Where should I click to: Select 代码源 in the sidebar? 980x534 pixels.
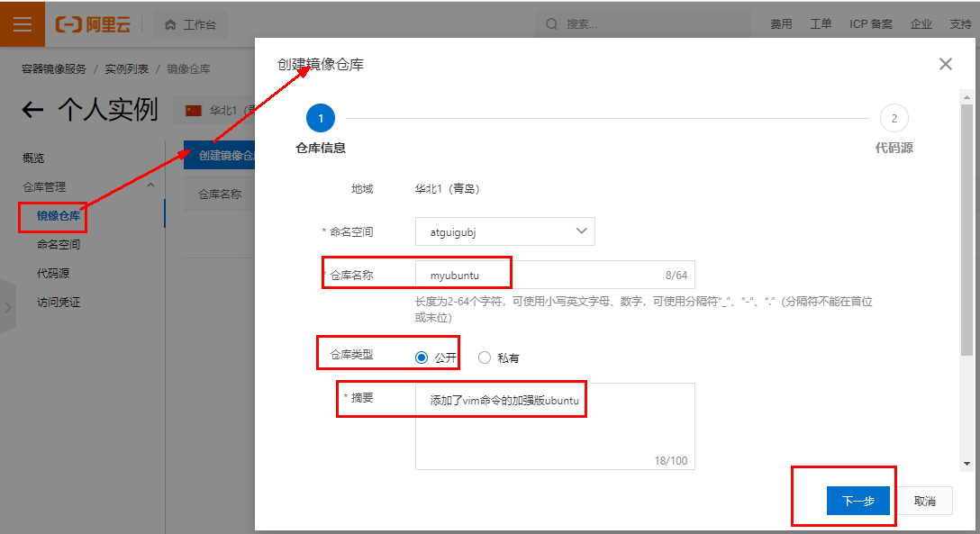pos(53,273)
